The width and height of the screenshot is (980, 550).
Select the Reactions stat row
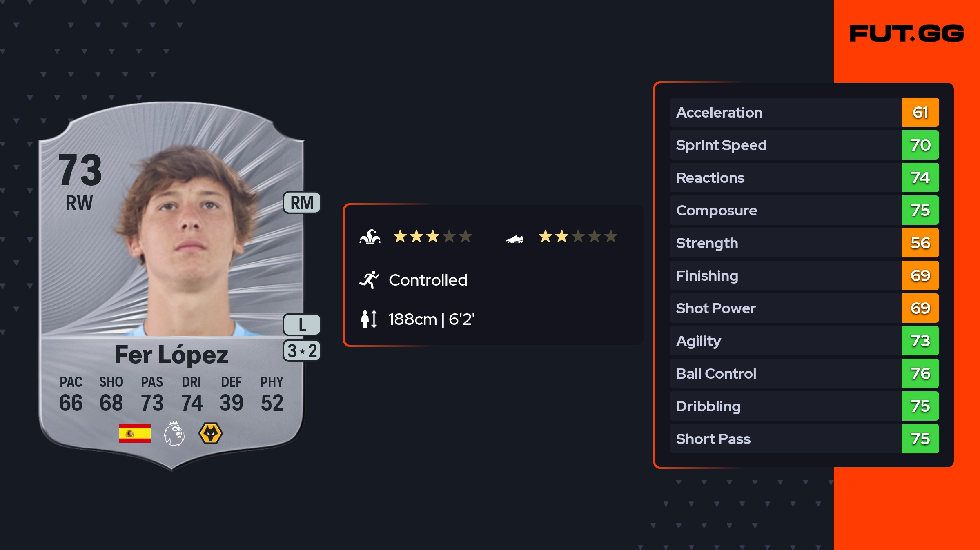(784, 177)
